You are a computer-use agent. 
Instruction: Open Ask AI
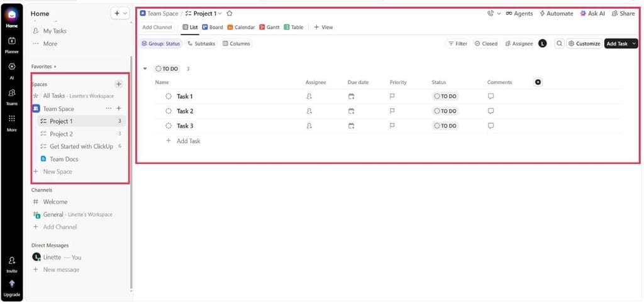pyautogui.click(x=592, y=14)
